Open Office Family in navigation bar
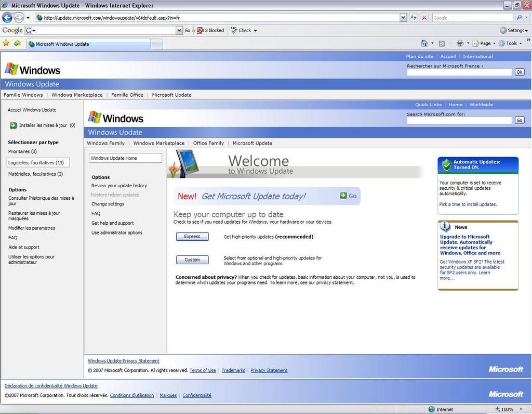Image resolution: width=532 pixels, height=414 pixels. pyautogui.click(x=208, y=143)
